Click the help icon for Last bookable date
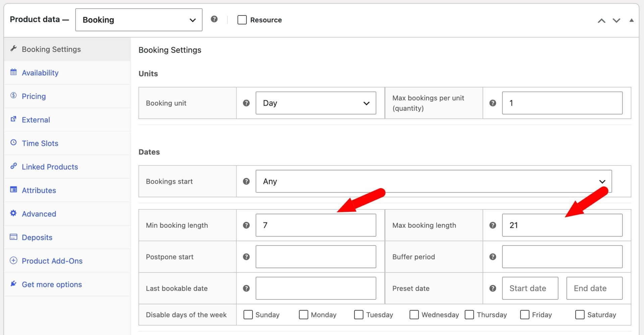This screenshot has height=335, width=644. pyautogui.click(x=246, y=288)
